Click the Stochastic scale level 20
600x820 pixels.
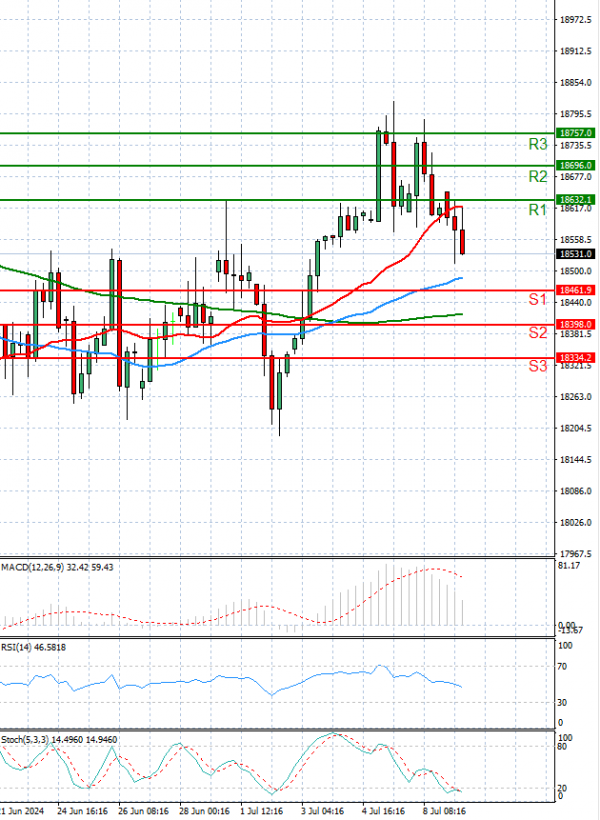(x=562, y=788)
